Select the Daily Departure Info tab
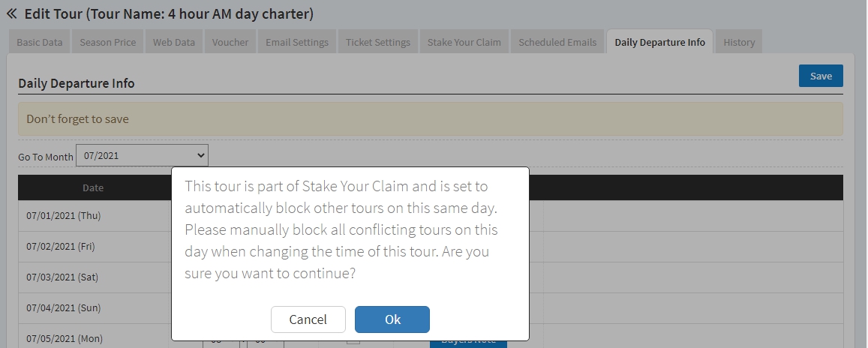 660,42
